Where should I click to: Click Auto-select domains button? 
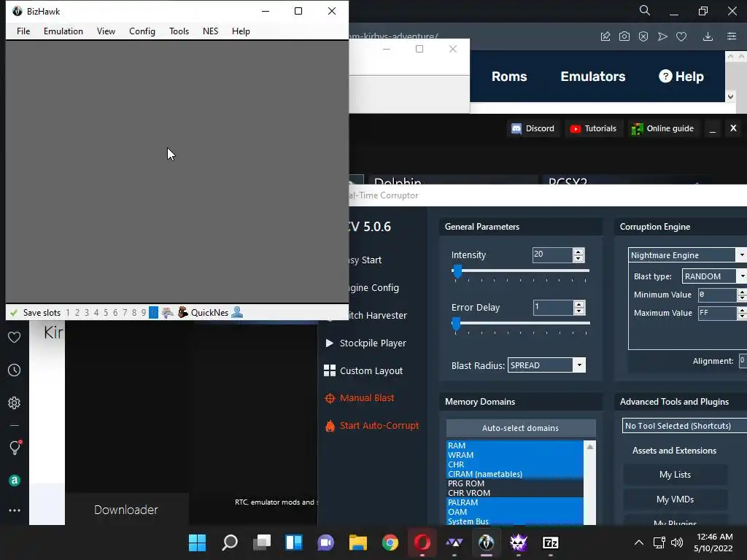(x=521, y=428)
